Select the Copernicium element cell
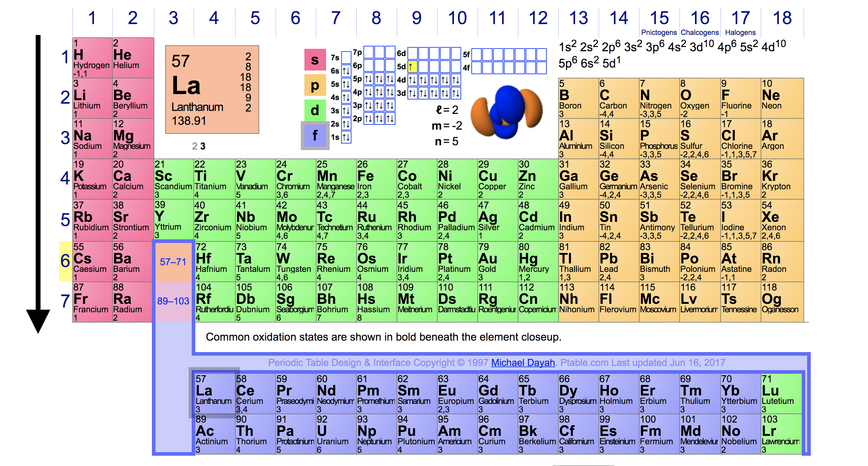 (x=538, y=302)
